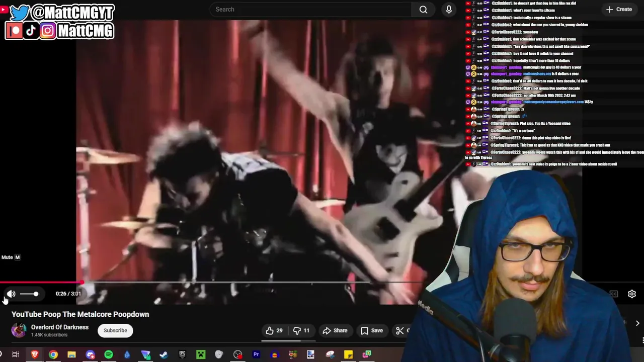This screenshot has height=362, width=644.
Task: Open the purple funnel app on taskbar
Action: tap(145, 354)
